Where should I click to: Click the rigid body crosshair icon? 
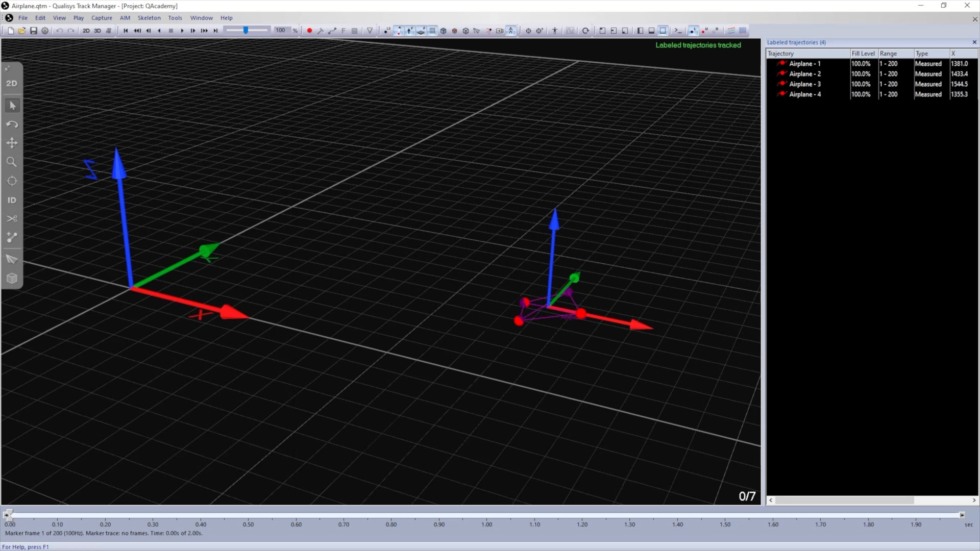click(528, 31)
